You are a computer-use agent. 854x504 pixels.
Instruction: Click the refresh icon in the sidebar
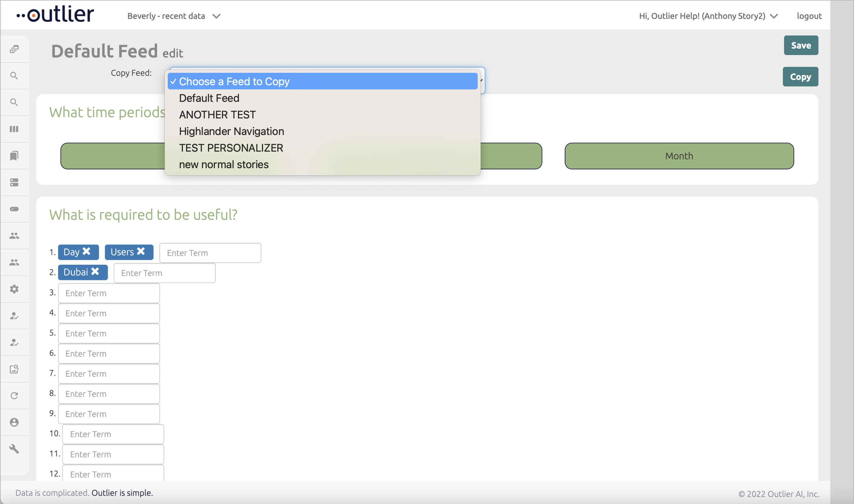[14, 395]
